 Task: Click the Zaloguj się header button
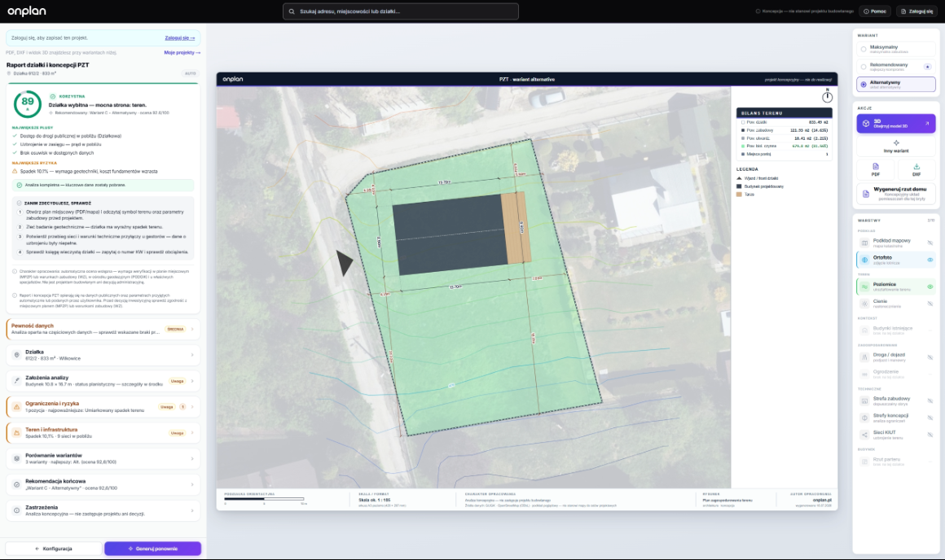click(x=916, y=11)
